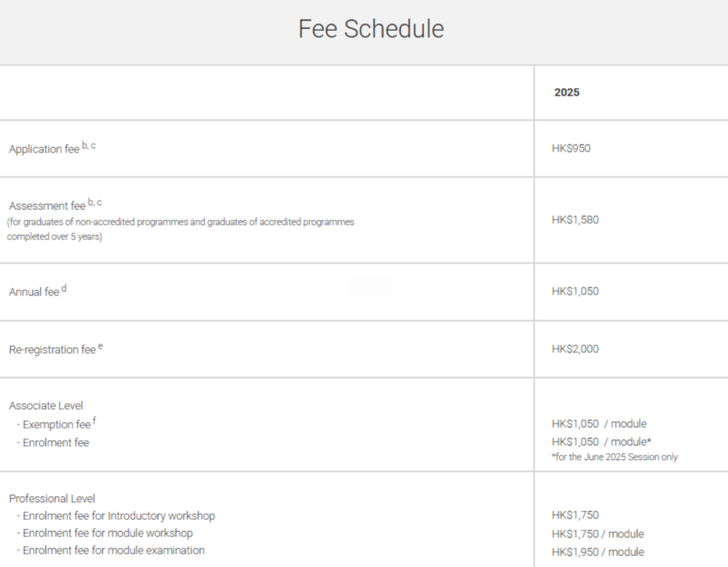Screen dimensions: 728x567
Task: Click the Assessment fee label
Action: tap(47, 205)
